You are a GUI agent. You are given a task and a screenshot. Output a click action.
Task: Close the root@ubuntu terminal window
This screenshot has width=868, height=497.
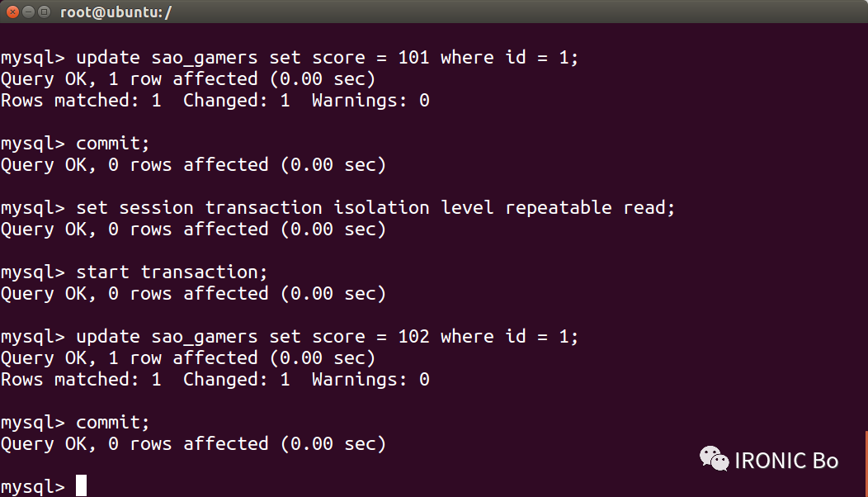12,12
